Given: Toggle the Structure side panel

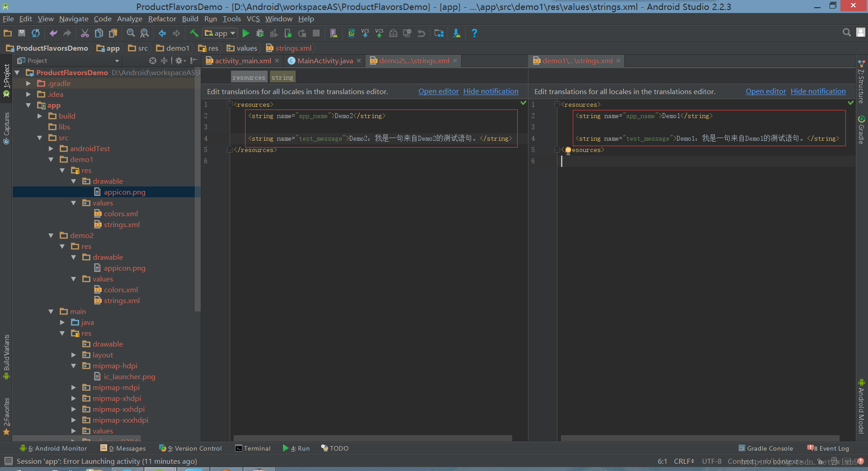Looking at the screenshot, I should tap(861, 82).
